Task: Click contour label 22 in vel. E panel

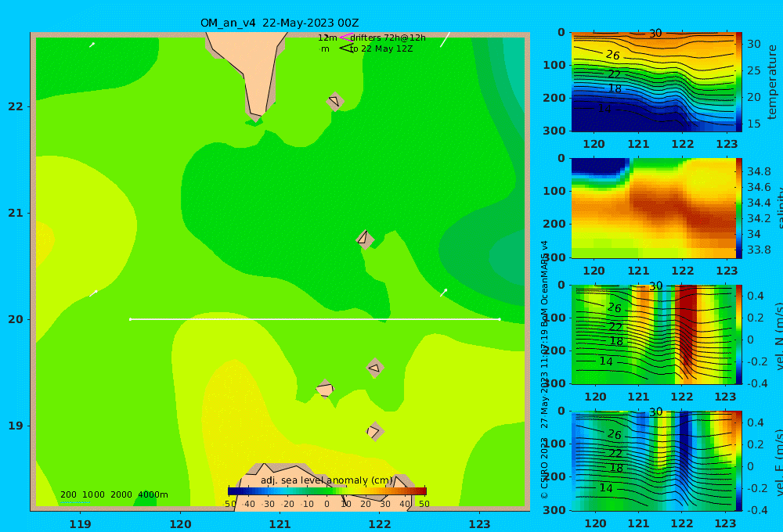Action: (x=615, y=453)
